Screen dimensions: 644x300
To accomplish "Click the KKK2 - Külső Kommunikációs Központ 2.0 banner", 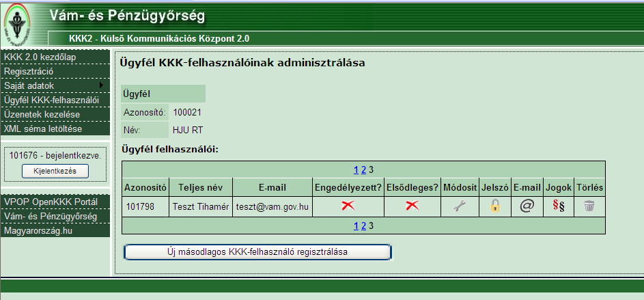I will (x=159, y=39).
